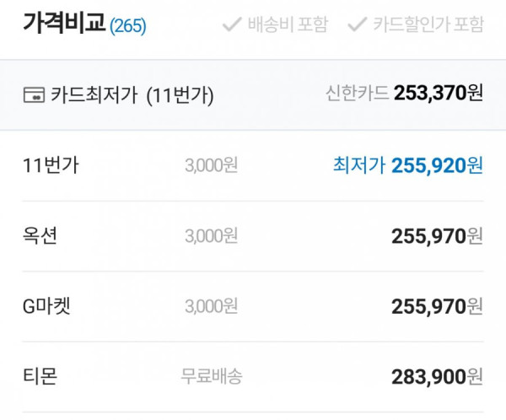Screen dimensions: 506x420
Task: Open the 11번가 seller row
Action: 253,165
